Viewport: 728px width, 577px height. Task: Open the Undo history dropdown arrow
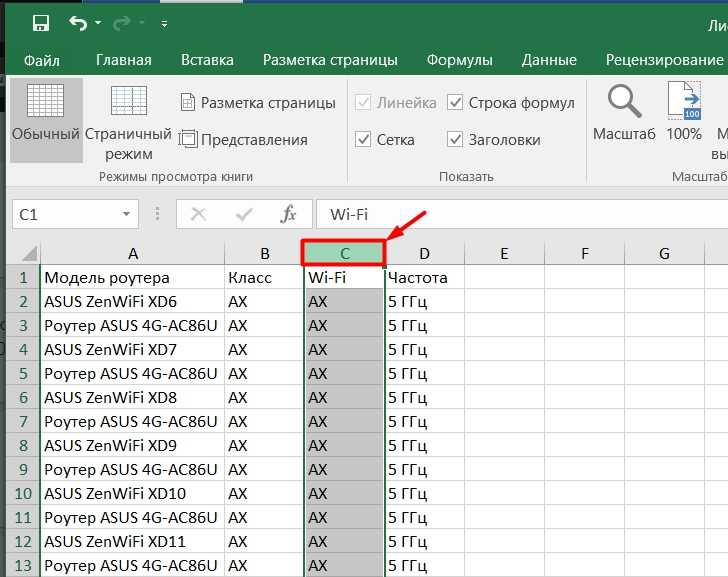98,23
